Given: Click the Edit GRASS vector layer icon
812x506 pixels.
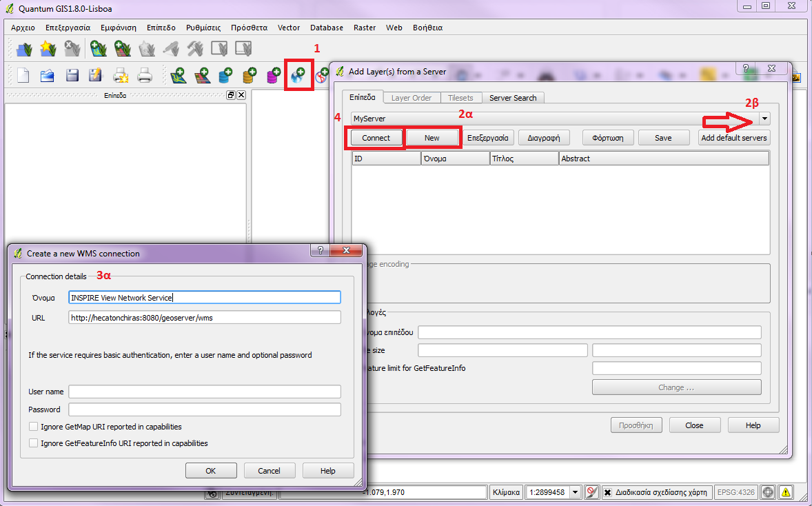Looking at the screenshot, I should pos(171,49).
